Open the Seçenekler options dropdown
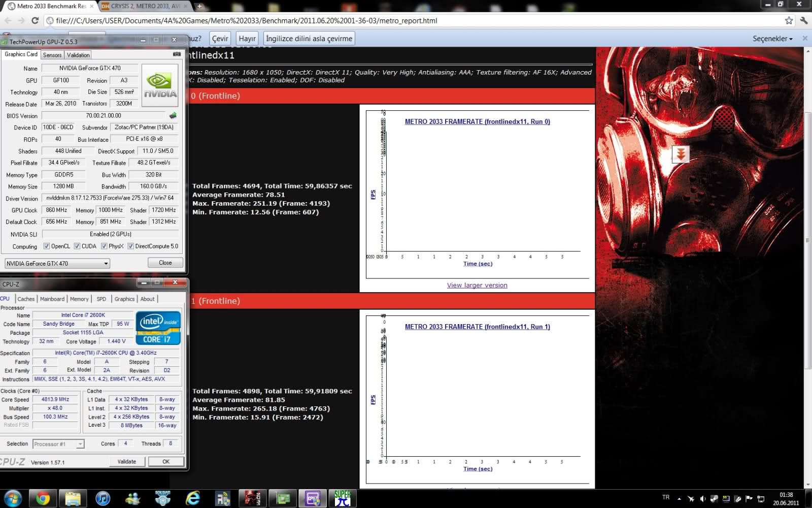The height and width of the screenshot is (508, 812). click(772, 39)
